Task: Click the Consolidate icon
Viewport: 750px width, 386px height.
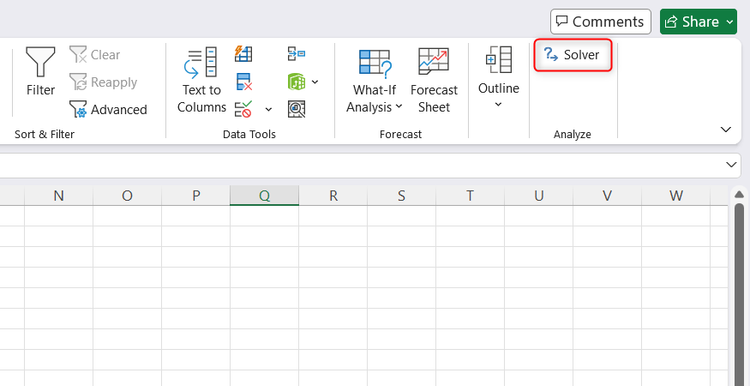Action: coord(297,54)
